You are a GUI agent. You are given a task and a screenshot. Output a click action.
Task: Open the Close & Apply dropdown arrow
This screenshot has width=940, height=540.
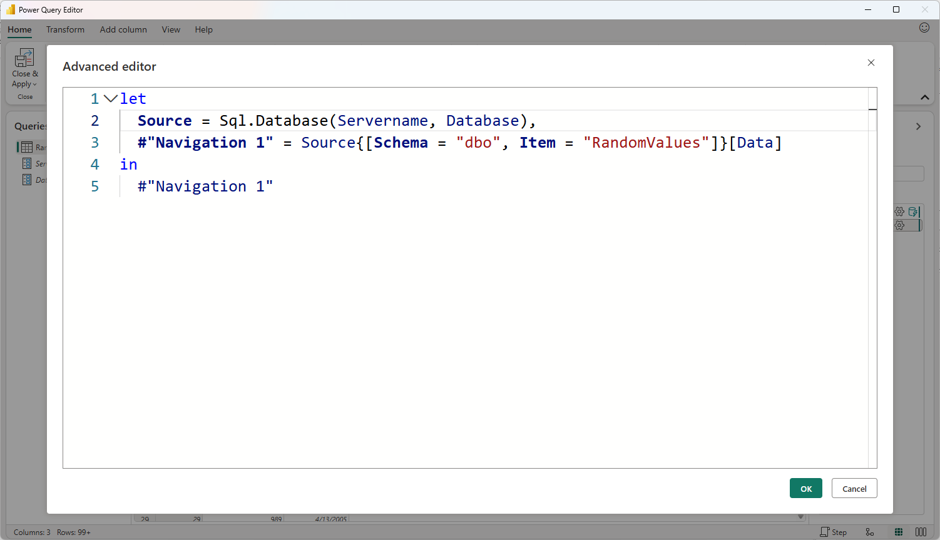pyautogui.click(x=35, y=85)
